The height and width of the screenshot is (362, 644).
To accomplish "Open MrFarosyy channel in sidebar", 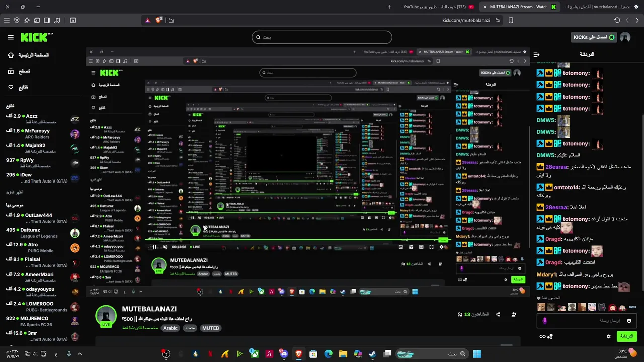I will (x=43, y=134).
